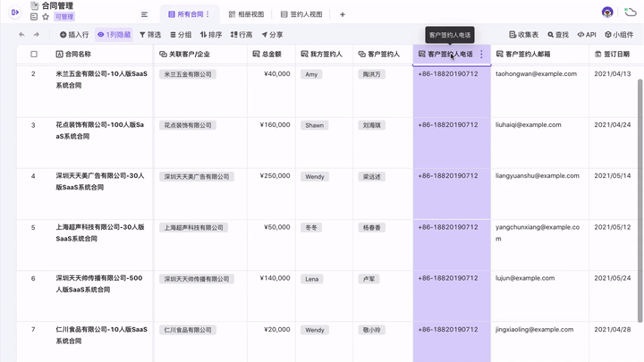Viewport: 644px width, 362px height.
Task: Toggle the select-all rows checkbox in header
Action: point(34,55)
